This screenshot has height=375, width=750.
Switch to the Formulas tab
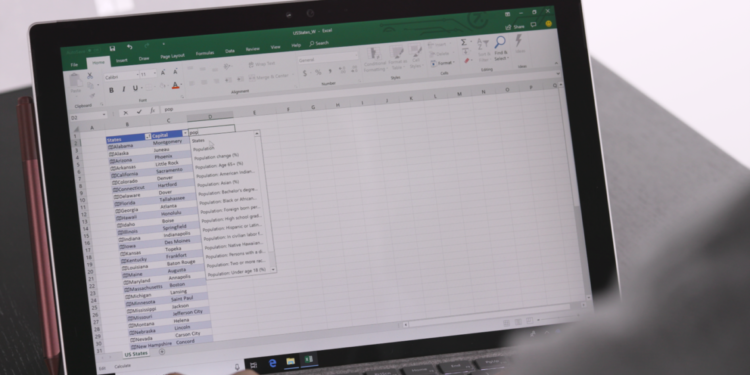(205, 53)
